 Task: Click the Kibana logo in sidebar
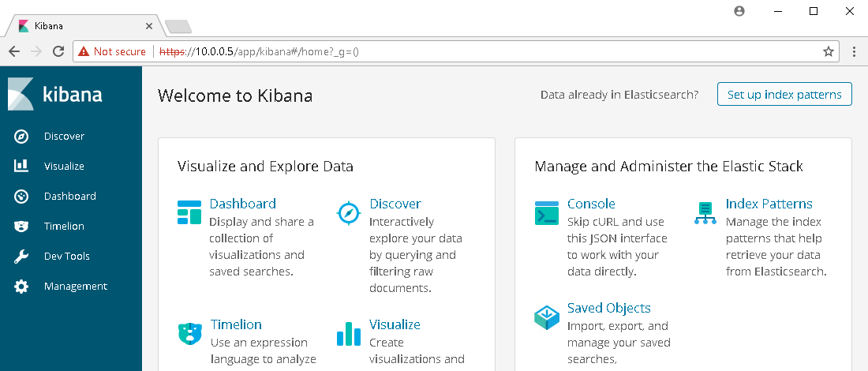(x=54, y=94)
